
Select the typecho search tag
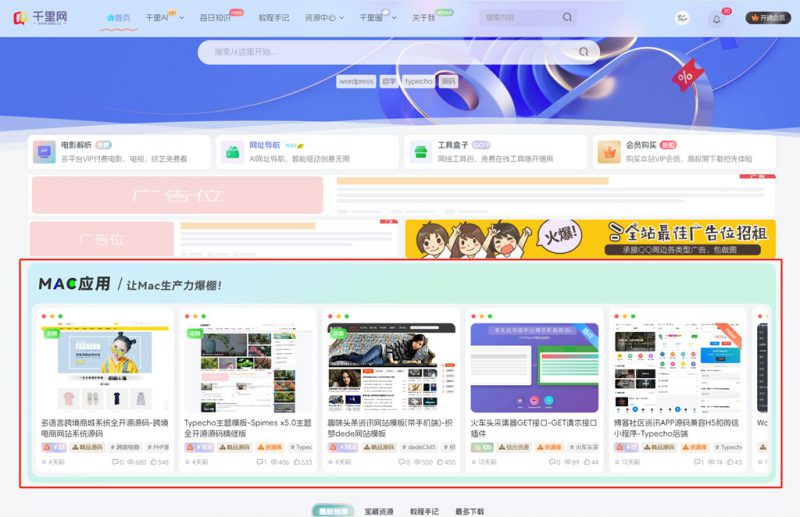pyautogui.click(x=418, y=81)
